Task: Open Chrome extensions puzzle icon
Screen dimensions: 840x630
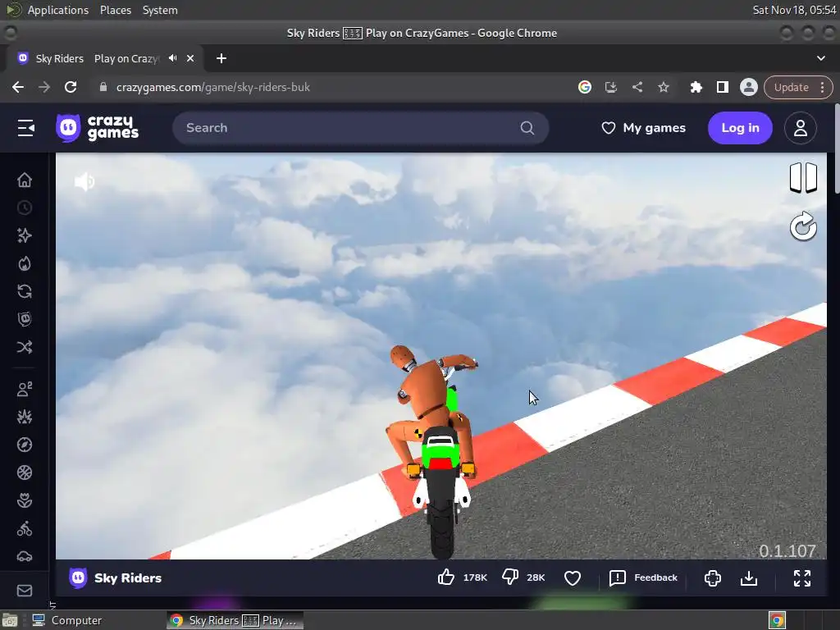Action: pos(696,87)
